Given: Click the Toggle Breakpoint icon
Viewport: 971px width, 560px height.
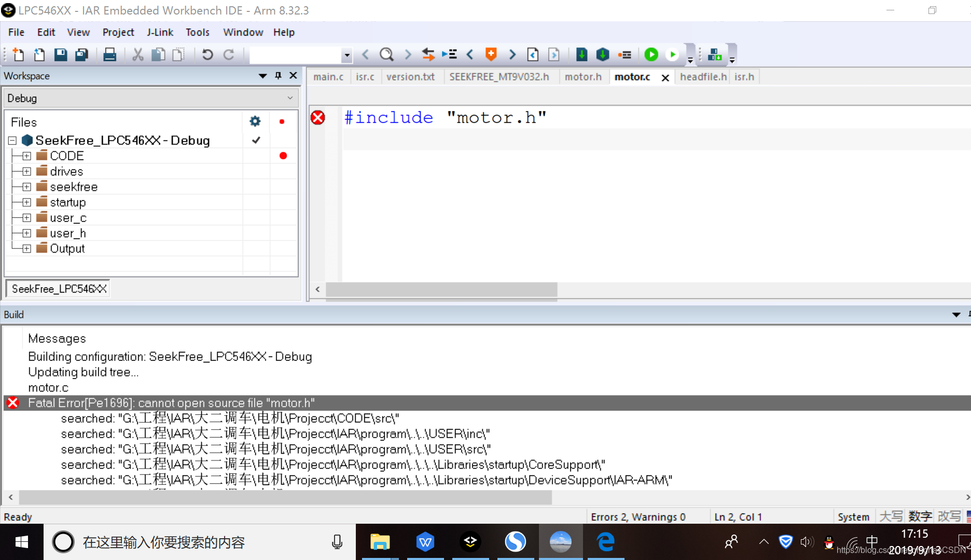Looking at the screenshot, I should click(625, 54).
